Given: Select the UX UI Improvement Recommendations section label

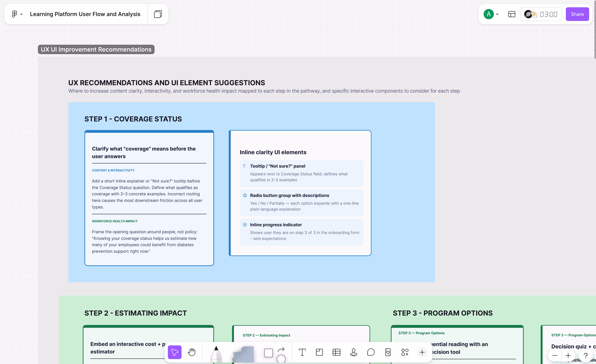Looking at the screenshot, I should [96, 49].
